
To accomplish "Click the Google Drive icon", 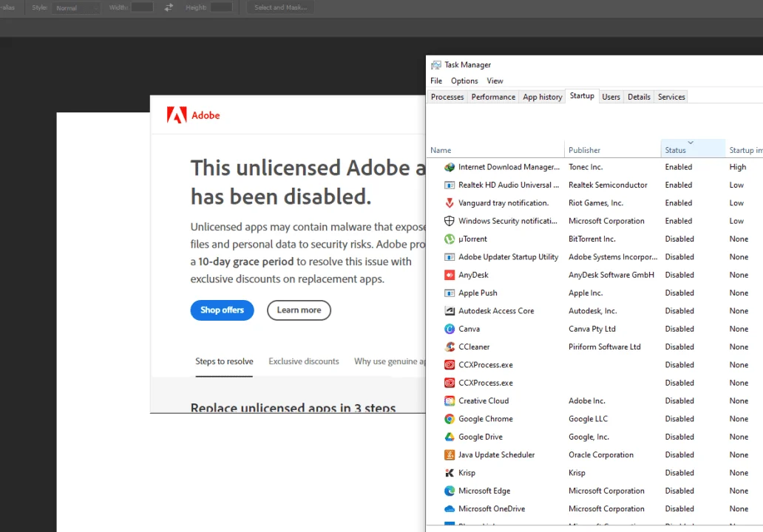I will tap(449, 437).
